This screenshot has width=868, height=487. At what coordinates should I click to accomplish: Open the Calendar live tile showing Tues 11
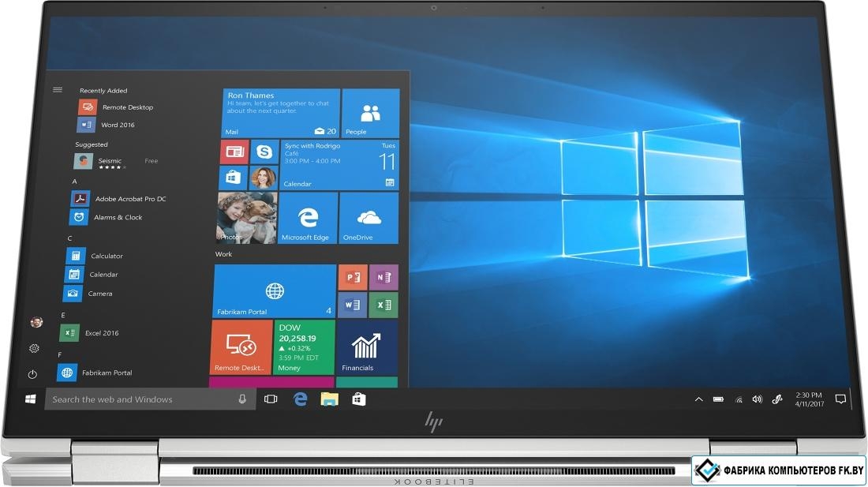(339, 165)
